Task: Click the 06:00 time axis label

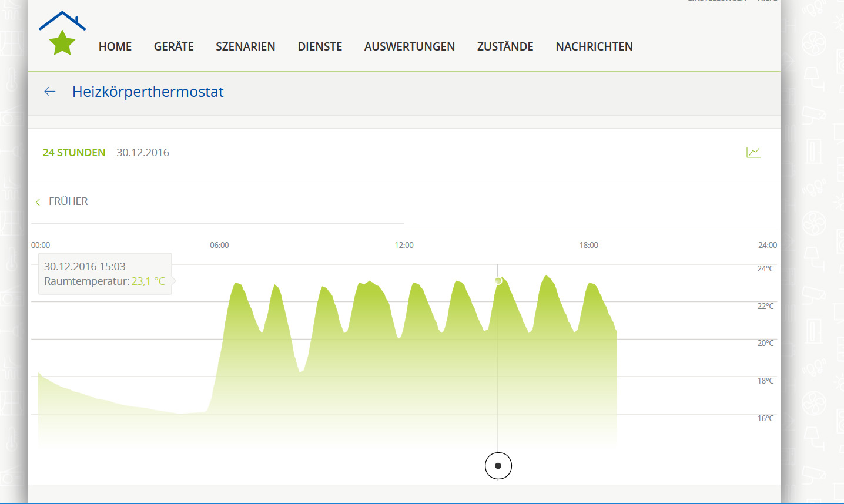Action: tap(219, 245)
